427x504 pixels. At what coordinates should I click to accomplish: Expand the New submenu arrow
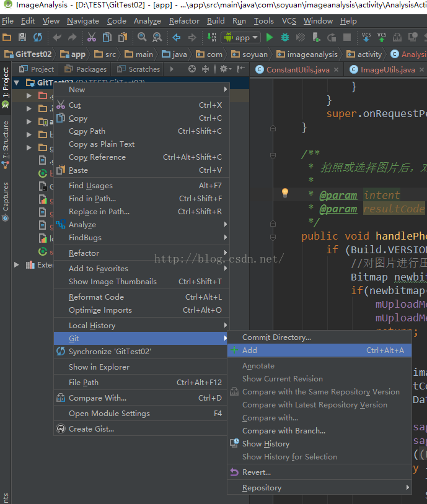[x=226, y=89]
